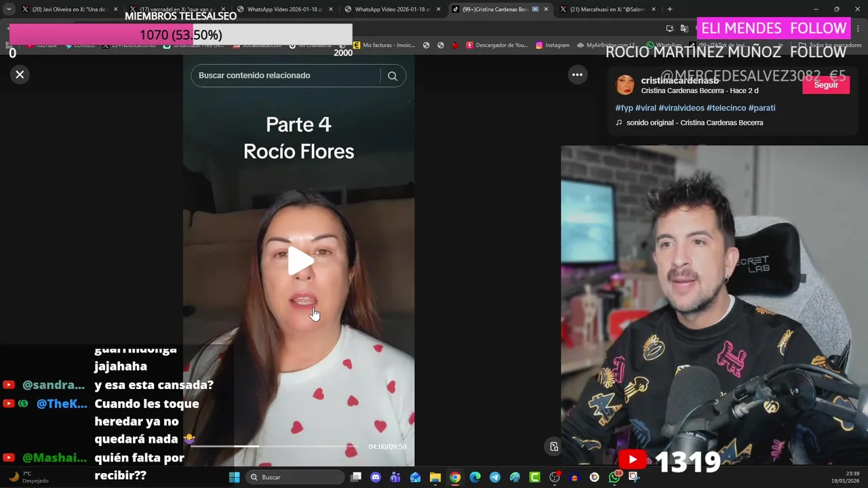Image resolution: width=868 pixels, height=488 pixels.
Task: Click the picture-in-picture icon near the video corner
Action: pos(554,447)
